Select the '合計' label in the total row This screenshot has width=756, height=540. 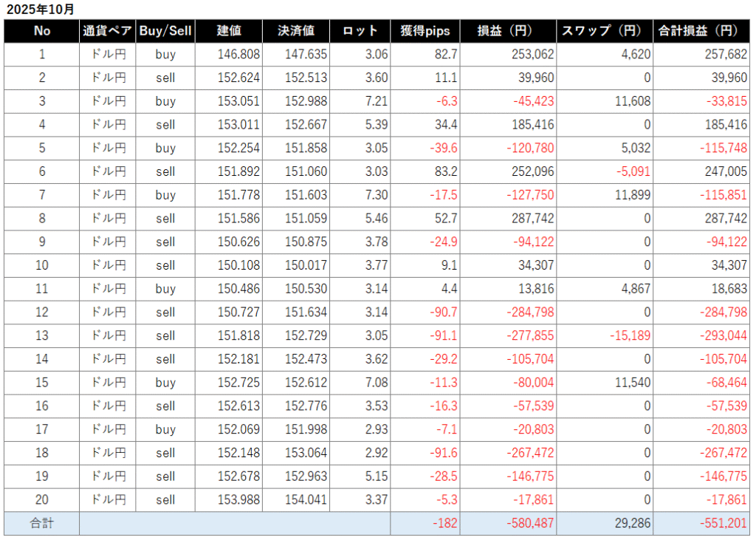(x=42, y=524)
